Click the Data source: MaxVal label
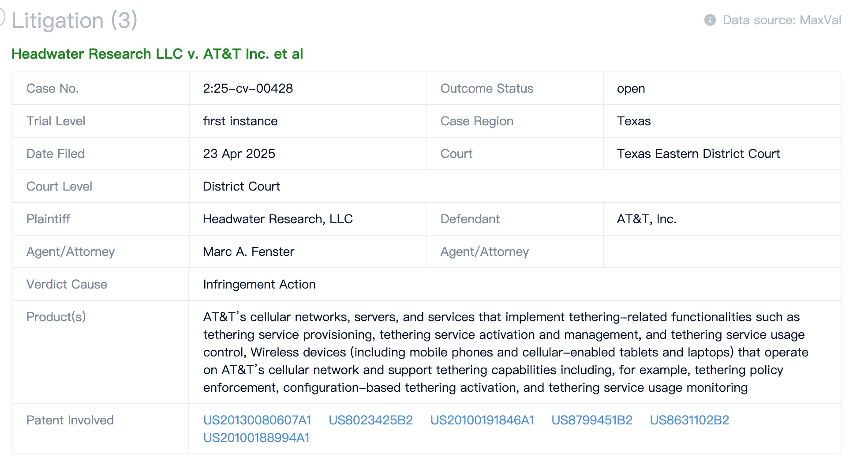868x465 pixels. pos(782,20)
